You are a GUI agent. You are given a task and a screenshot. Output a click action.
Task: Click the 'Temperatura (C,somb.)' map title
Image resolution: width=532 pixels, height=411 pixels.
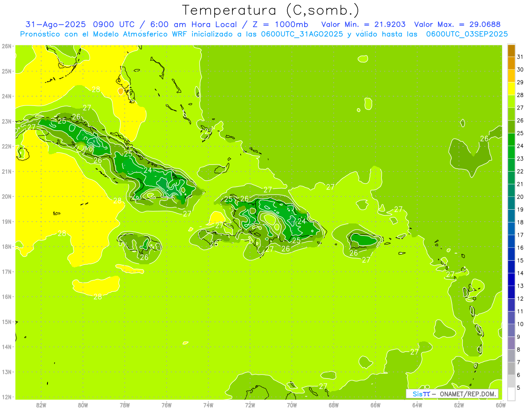[x=271, y=10]
